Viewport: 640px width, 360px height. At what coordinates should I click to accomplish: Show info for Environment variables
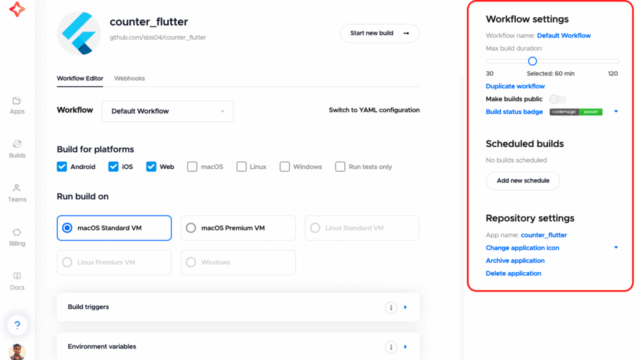[x=391, y=347]
